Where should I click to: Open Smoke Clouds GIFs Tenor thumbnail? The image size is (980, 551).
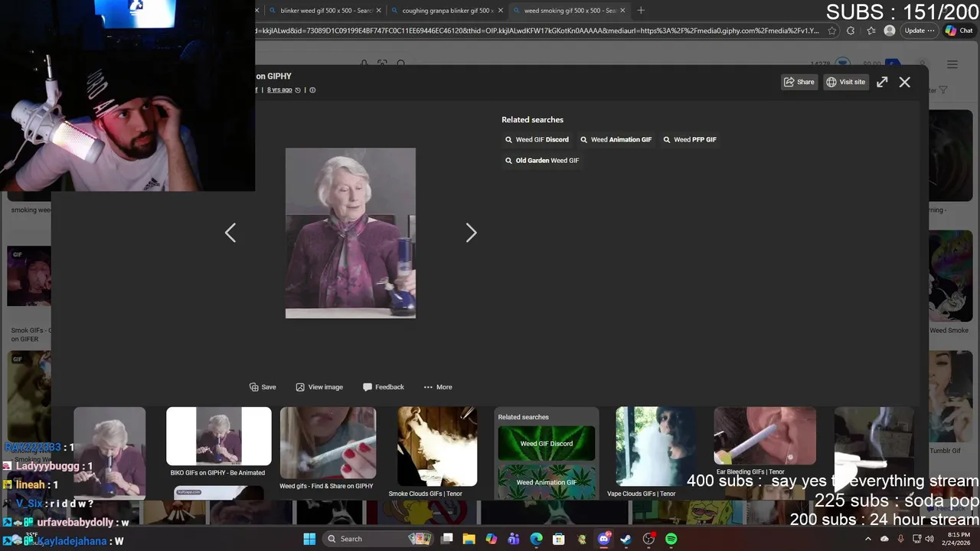coord(437,447)
